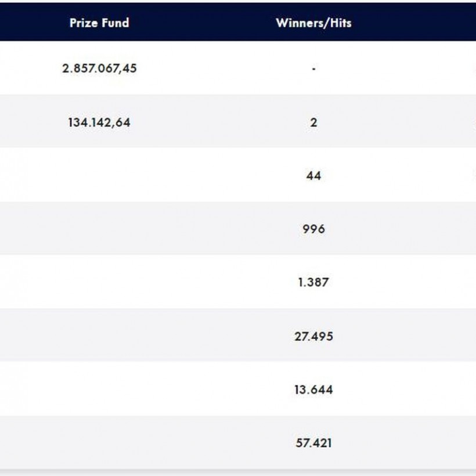476x476 pixels.
Task: Click the 996 winners cell
Action: (313, 229)
